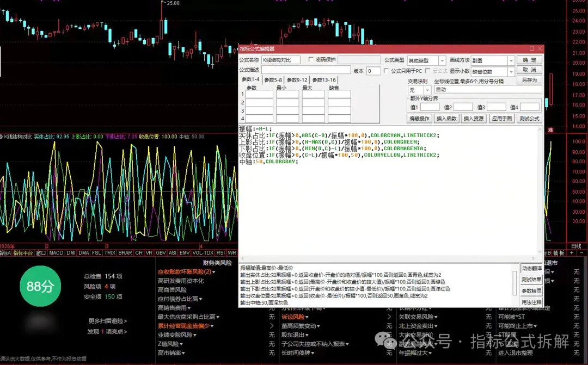
Task: Switch to 参数5-8 tab
Action: coord(273,80)
